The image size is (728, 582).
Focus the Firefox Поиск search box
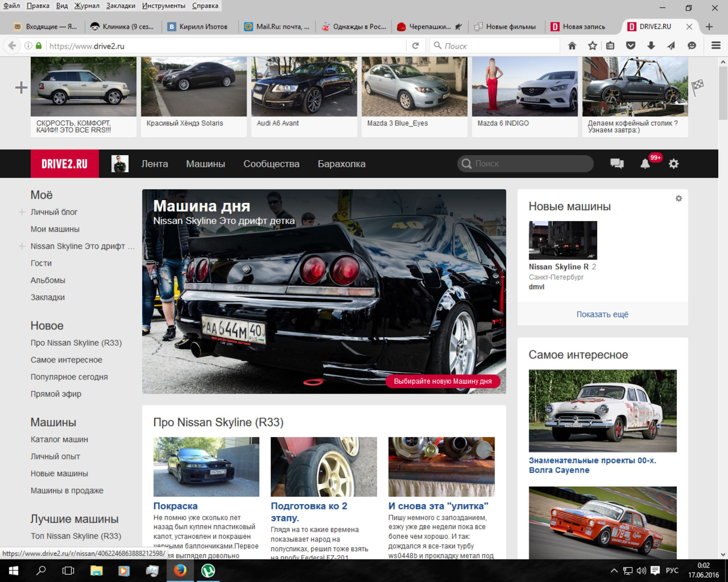tap(495, 46)
